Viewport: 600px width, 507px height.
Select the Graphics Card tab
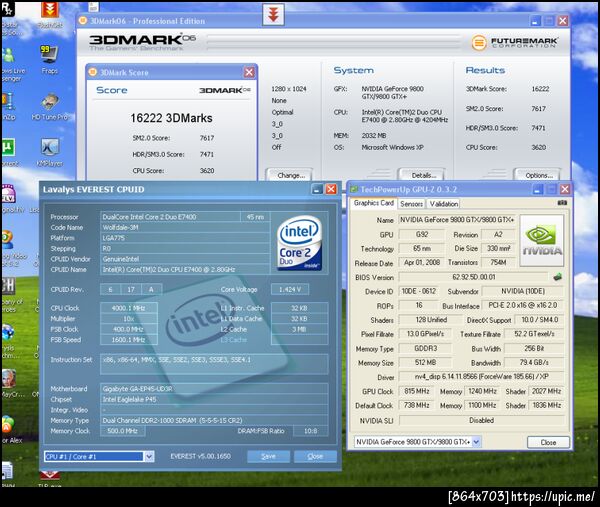click(373, 203)
